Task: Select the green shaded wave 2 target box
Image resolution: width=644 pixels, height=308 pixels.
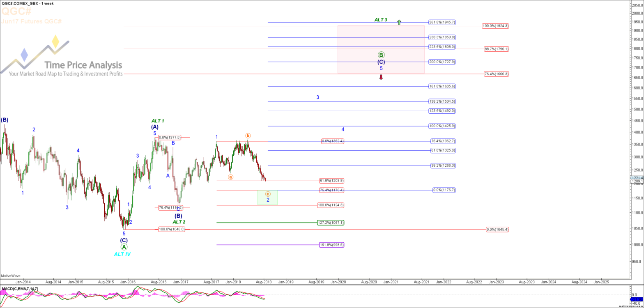Action: [x=267, y=198]
